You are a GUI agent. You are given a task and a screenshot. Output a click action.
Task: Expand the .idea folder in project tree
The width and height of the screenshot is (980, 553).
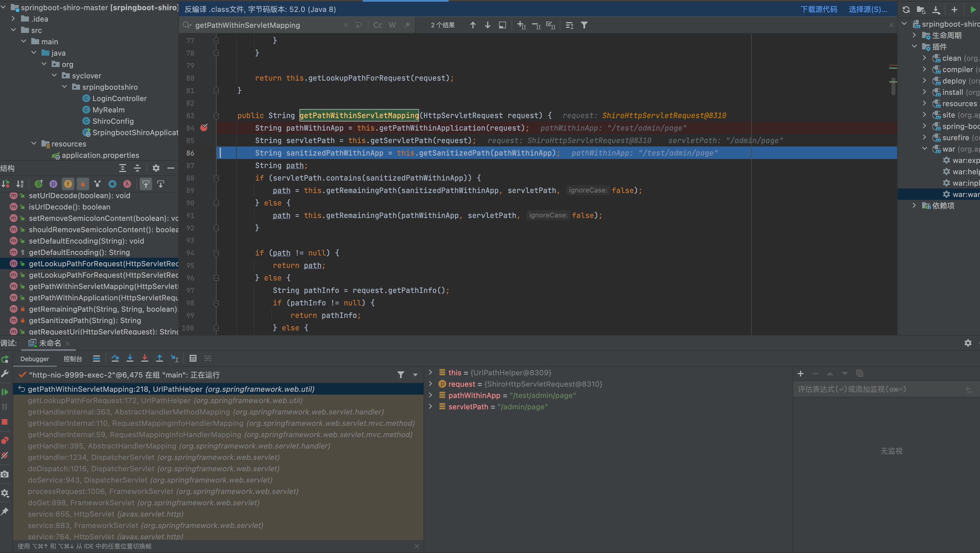[13, 19]
